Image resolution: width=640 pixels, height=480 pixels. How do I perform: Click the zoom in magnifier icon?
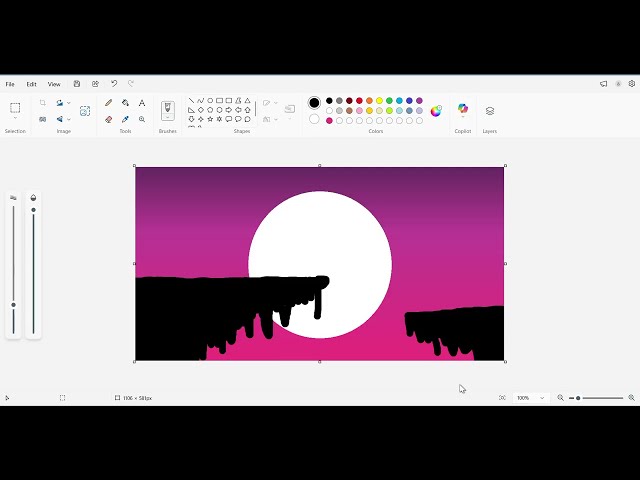pos(631,398)
